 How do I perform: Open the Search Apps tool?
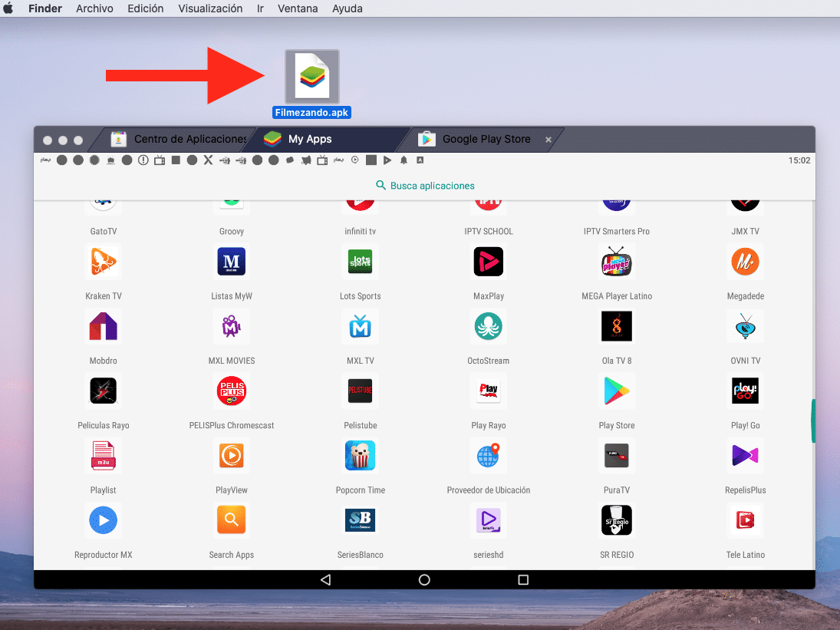(x=232, y=520)
